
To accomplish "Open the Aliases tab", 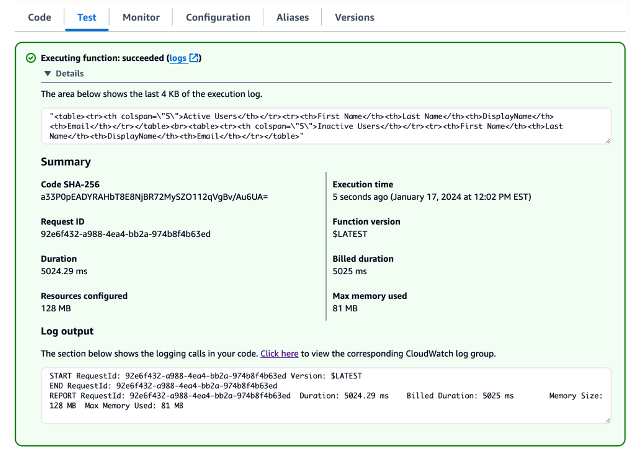I will click(292, 17).
